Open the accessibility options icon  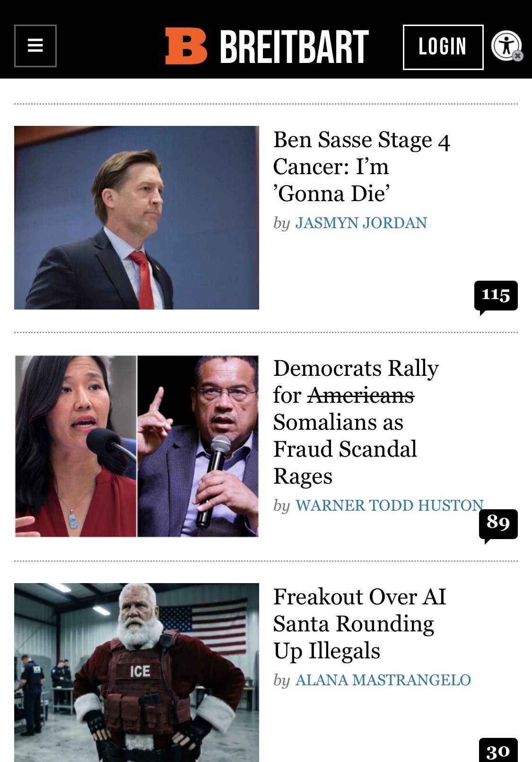click(505, 45)
